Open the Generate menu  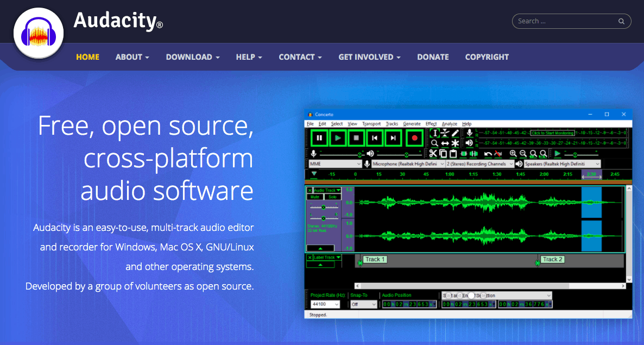tap(412, 124)
